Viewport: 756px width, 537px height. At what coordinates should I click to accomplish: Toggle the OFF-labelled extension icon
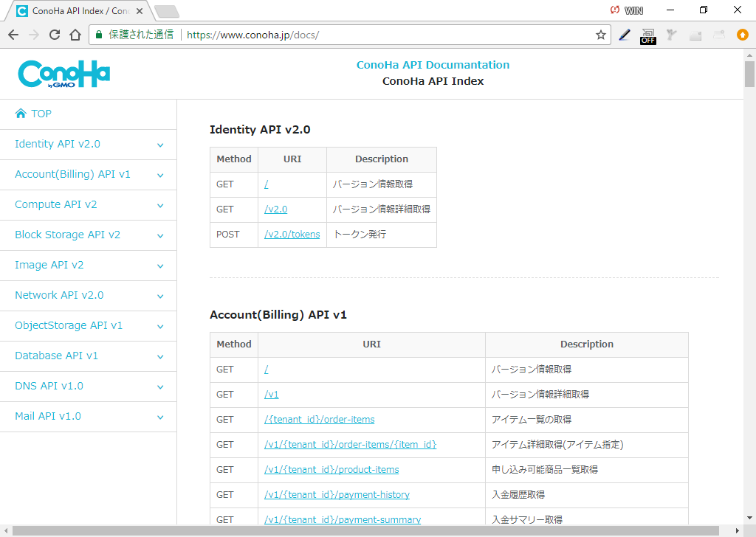point(648,35)
